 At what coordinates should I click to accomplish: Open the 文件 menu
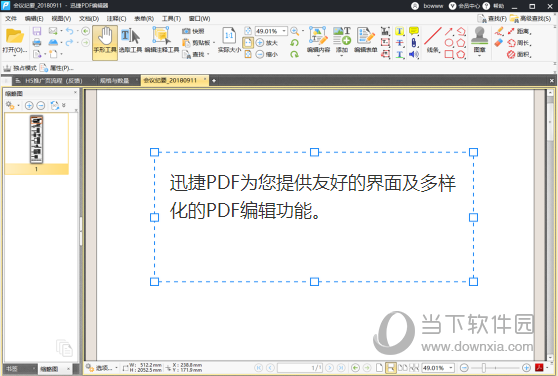pos(11,18)
